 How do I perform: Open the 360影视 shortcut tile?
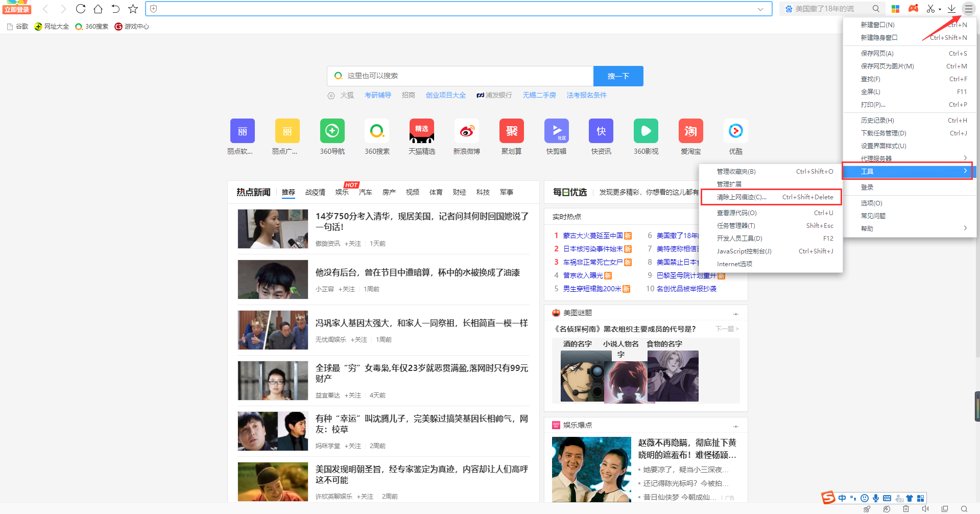pyautogui.click(x=646, y=136)
